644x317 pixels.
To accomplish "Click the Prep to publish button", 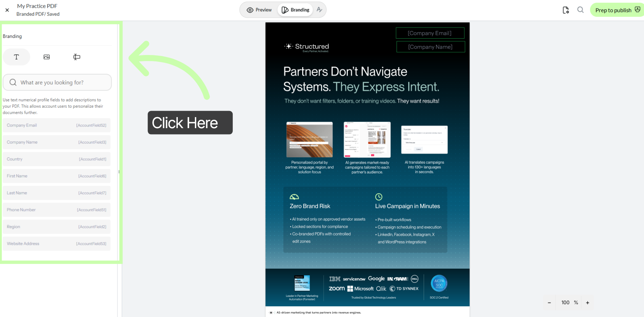I will 617,10.
